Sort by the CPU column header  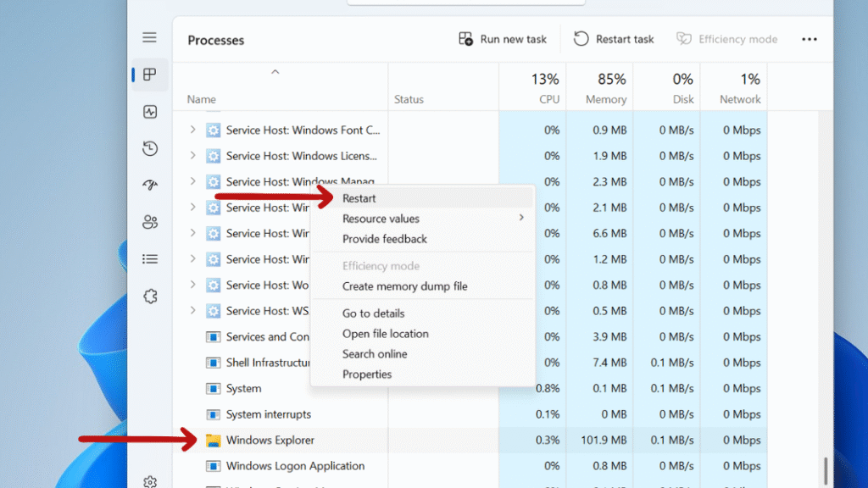point(532,88)
